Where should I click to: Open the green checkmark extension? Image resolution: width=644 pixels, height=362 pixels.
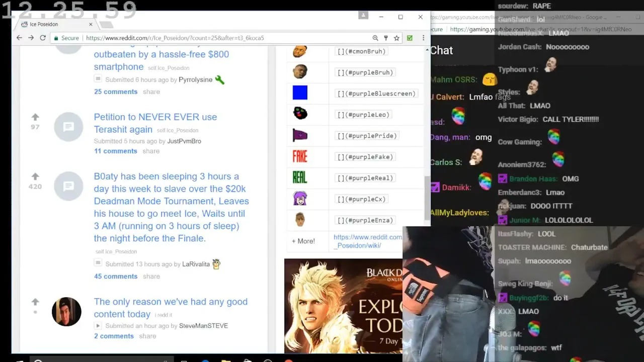[x=410, y=38]
